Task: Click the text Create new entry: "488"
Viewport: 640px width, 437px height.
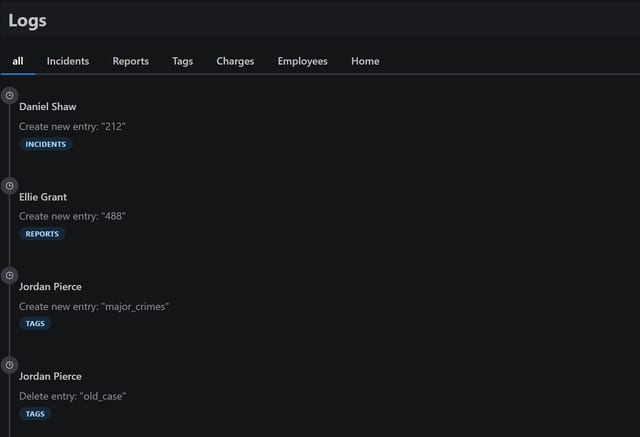Action: pos(72,216)
